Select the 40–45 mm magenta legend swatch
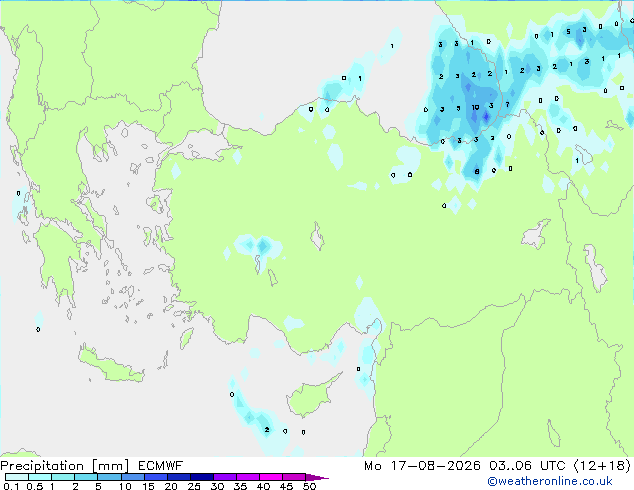The width and height of the screenshot is (634, 490). (x=271, y=477)
